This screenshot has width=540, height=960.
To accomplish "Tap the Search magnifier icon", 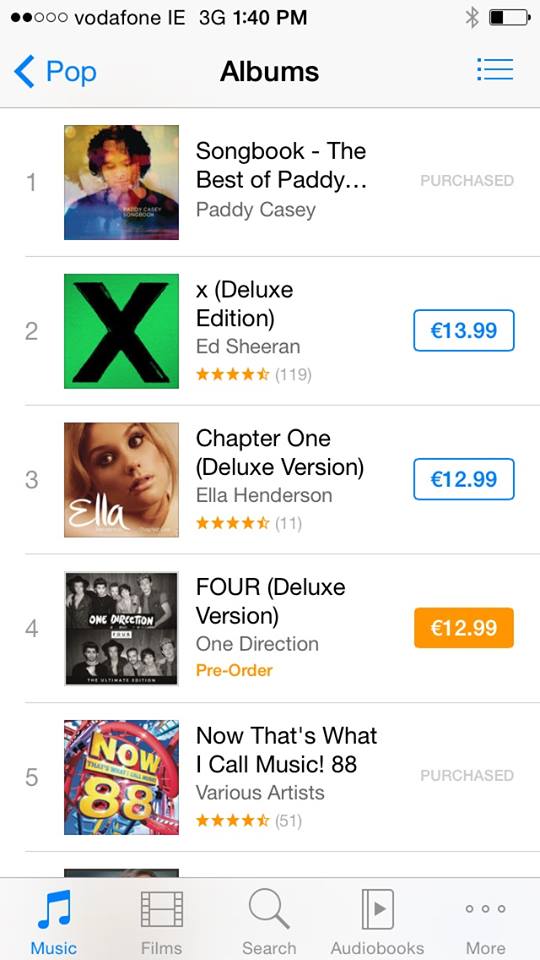I will pyautogui.click(x=269, y=909).
